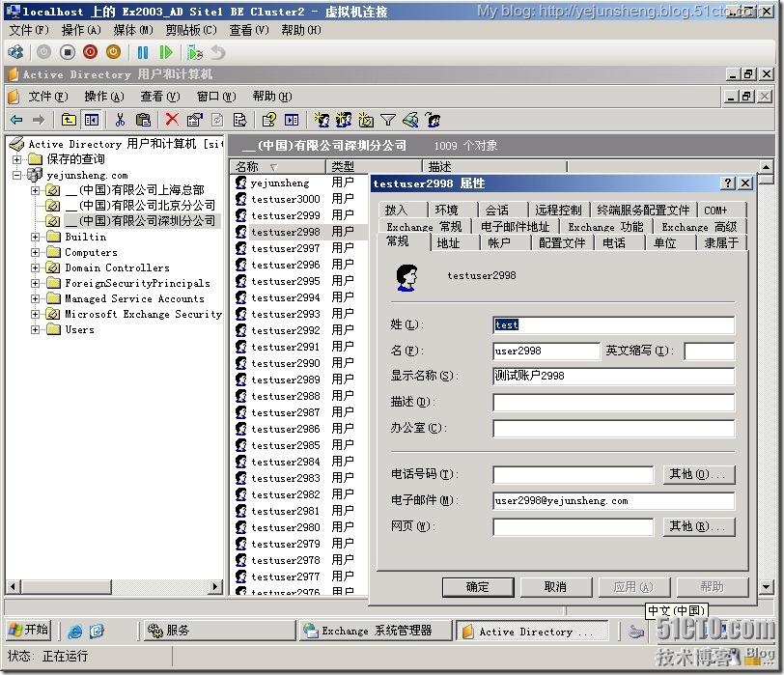This screenshot has height=675, width=784.
Task: Click the VM snapshot icon
Action: (194, 52)
